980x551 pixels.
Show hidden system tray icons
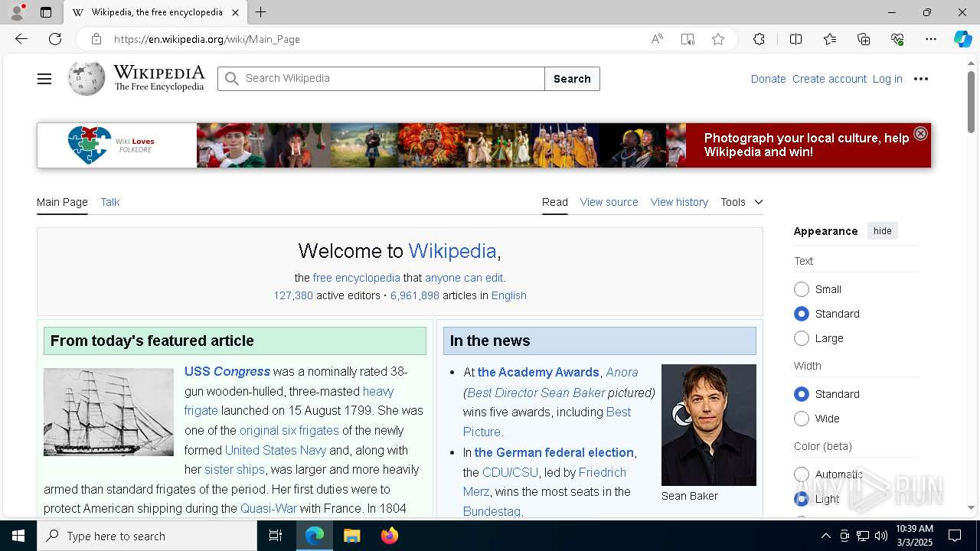point(825,536)
